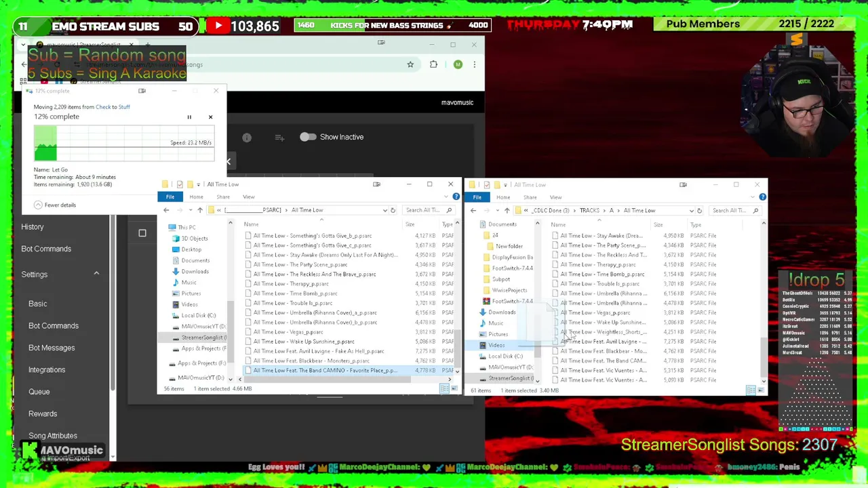Open the Rewards settings page

click(43, 413)
